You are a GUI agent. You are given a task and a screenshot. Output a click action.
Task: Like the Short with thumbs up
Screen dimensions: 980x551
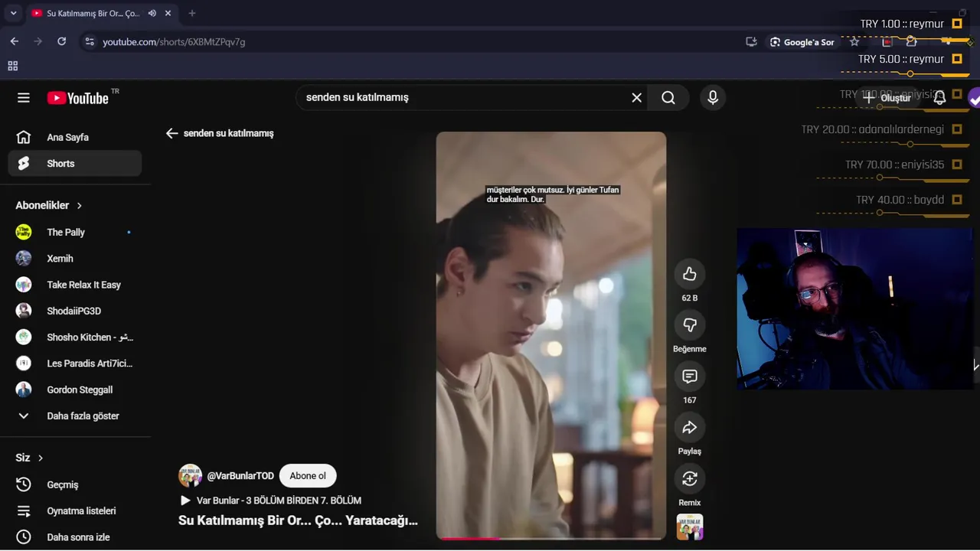pos(690,274)
